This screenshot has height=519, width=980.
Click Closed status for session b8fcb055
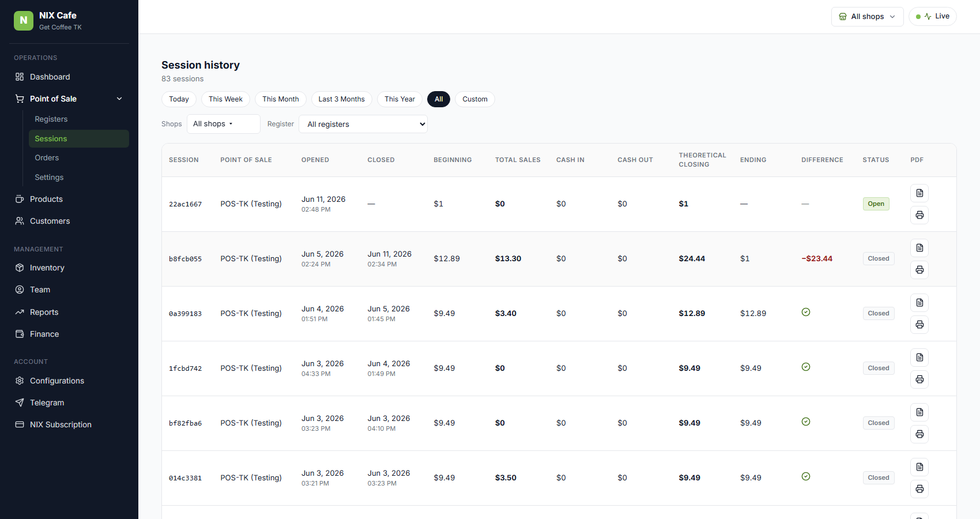[879, 258]
